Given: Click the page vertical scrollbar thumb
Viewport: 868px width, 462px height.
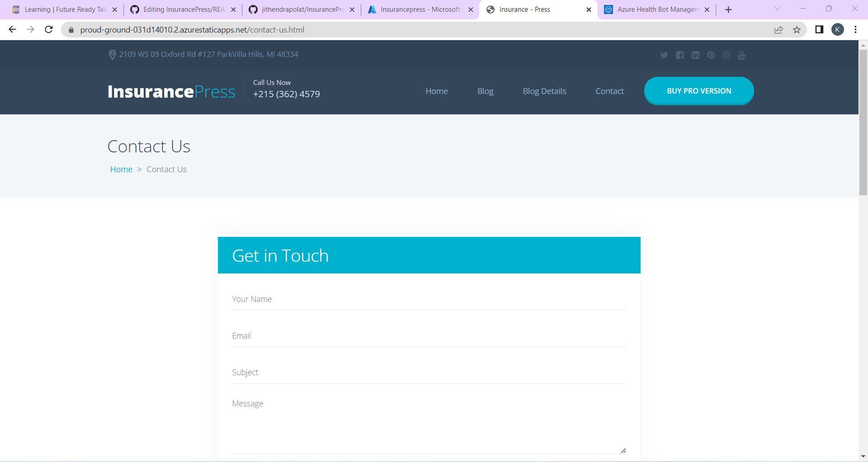Looking at the screenshot, I should (863, 122).
